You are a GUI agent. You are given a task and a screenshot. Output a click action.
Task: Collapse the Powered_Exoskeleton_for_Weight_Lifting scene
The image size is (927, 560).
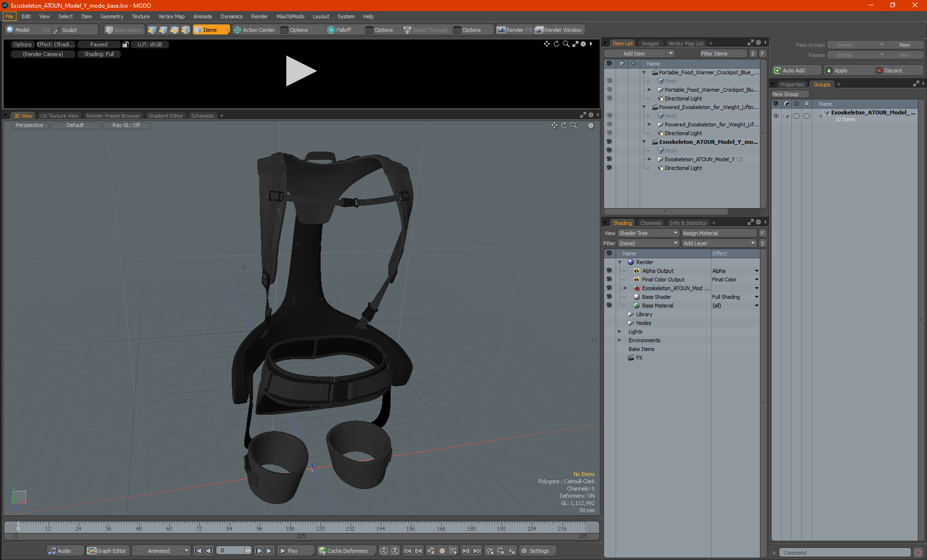point(644,107)
